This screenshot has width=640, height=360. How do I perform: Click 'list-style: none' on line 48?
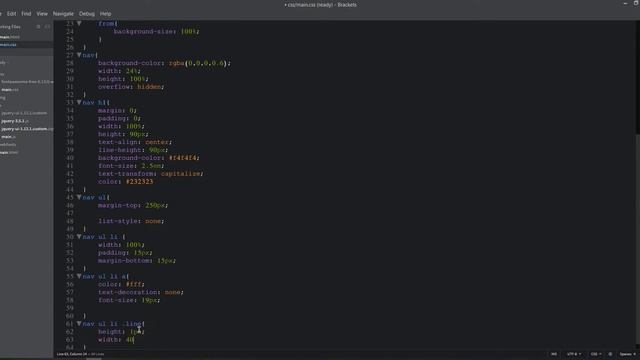click(x=131, y=221)
